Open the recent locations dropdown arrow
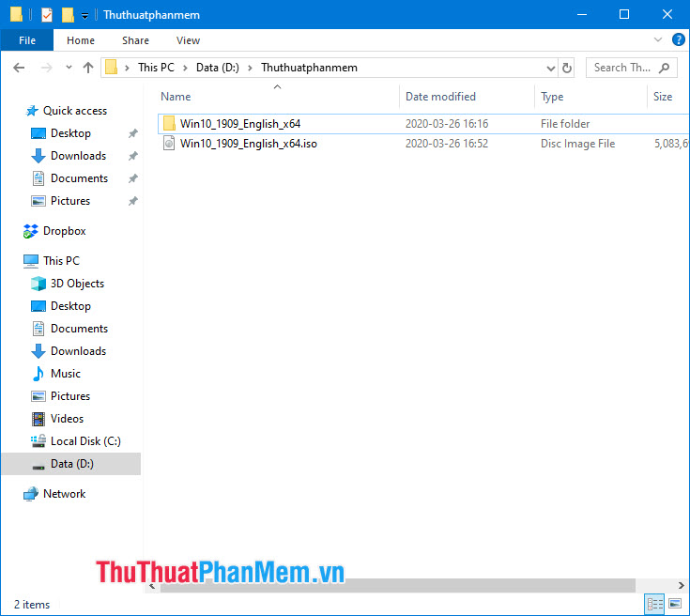The width and height of the screenshot is (690, 616). click(x=69, y=68)
